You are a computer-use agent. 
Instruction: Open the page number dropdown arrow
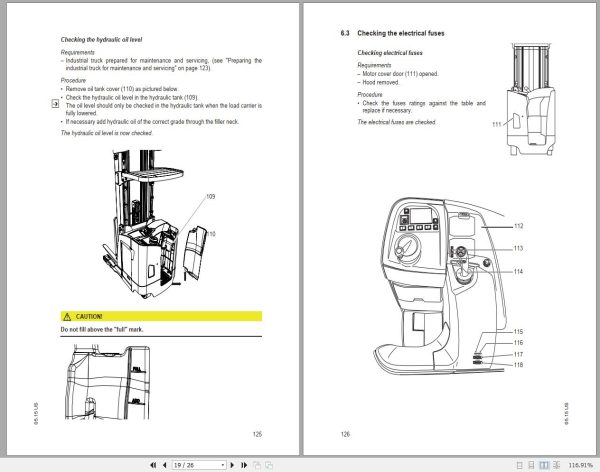click(223, 465)
